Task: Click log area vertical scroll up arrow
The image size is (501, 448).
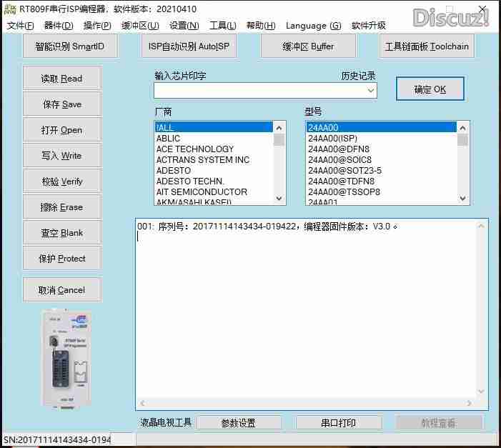Action: pos(481,226)
